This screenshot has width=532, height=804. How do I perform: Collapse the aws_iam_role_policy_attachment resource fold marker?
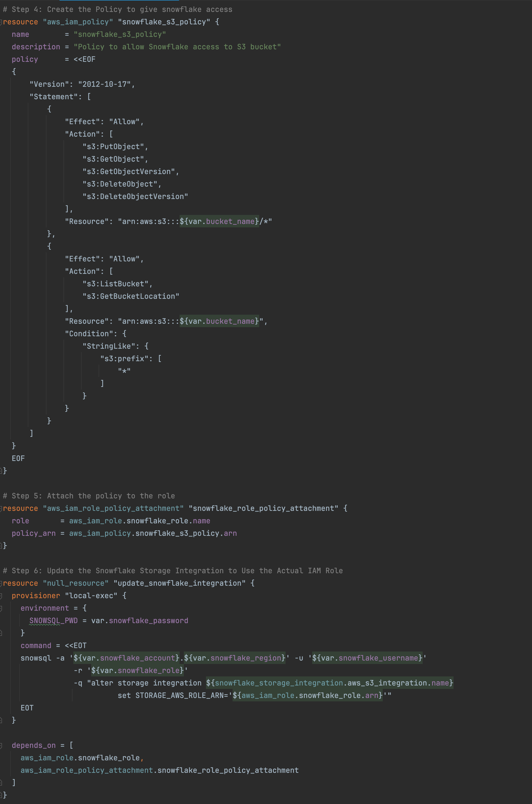[x=1, y=509]
